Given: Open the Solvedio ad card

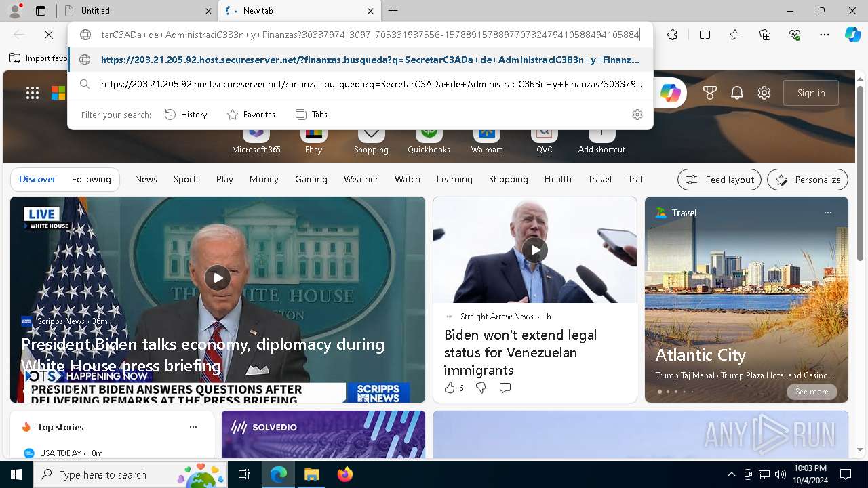Looking at the screenshot, I should [323, 434].
